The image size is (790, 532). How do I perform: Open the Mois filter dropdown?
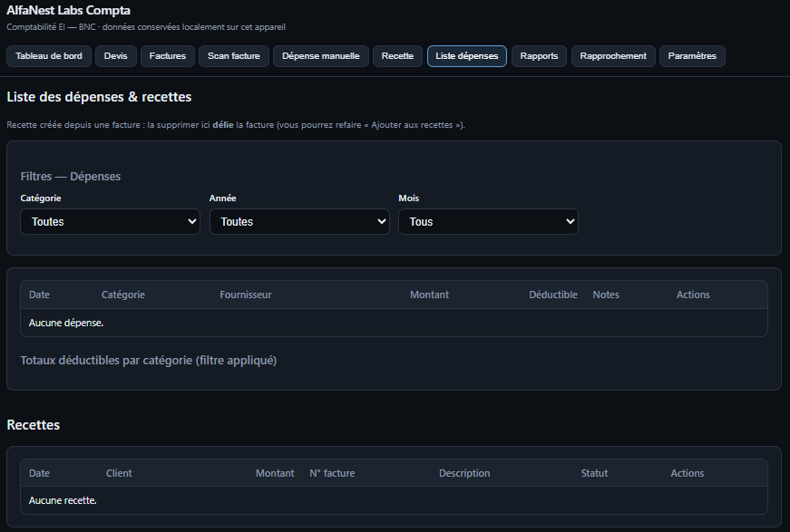(x=488, y=221)
